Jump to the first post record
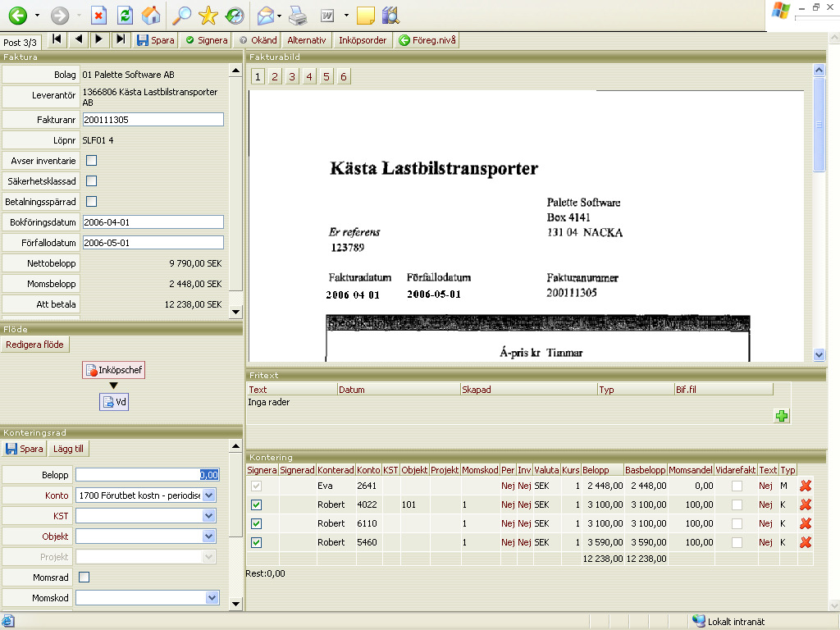Image resolution: width=840 pixels, height=630 pixels. pos(57,39)
